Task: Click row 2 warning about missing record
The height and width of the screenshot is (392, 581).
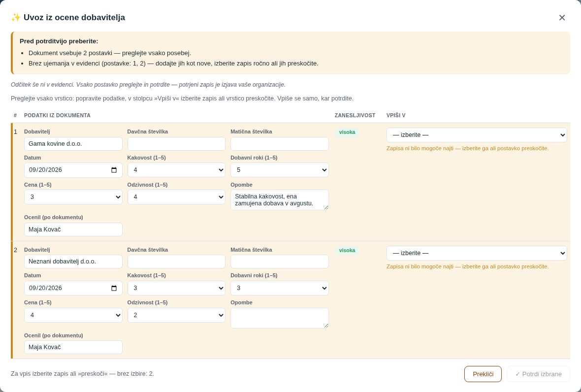Action: [468, 267]
